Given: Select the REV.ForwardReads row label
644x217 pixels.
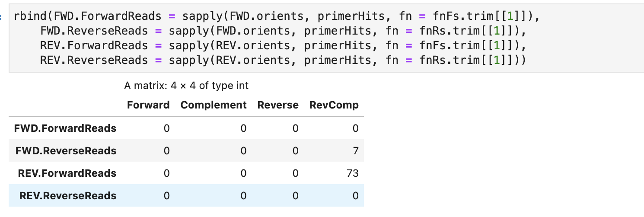Looking at the screenshot, I should tap(67, 173).
